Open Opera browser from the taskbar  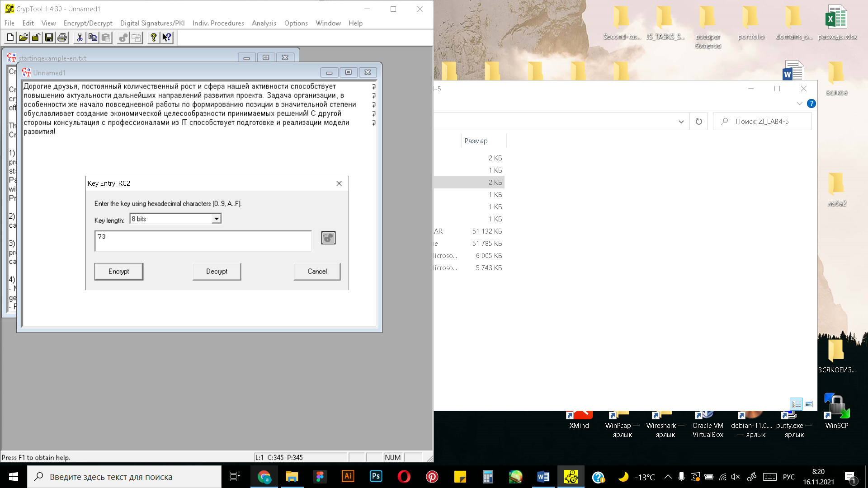[404, 477]
